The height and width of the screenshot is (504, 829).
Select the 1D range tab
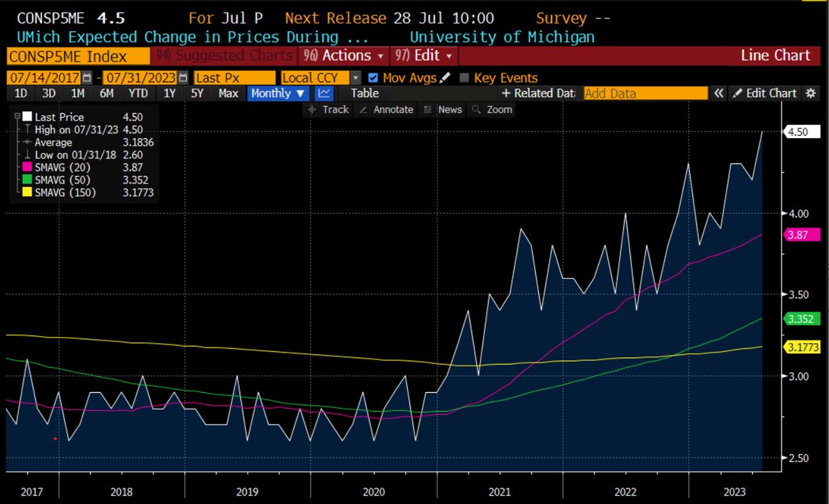pos(21,93)
